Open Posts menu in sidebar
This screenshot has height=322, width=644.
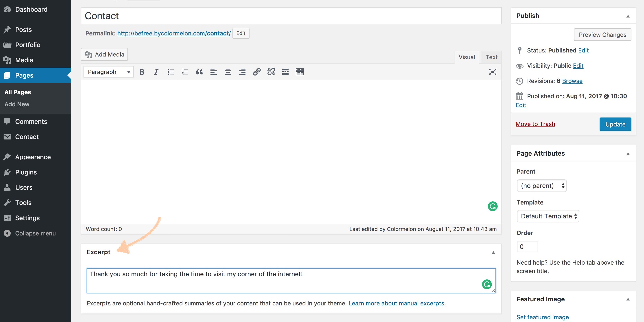[x=35, y=29]
